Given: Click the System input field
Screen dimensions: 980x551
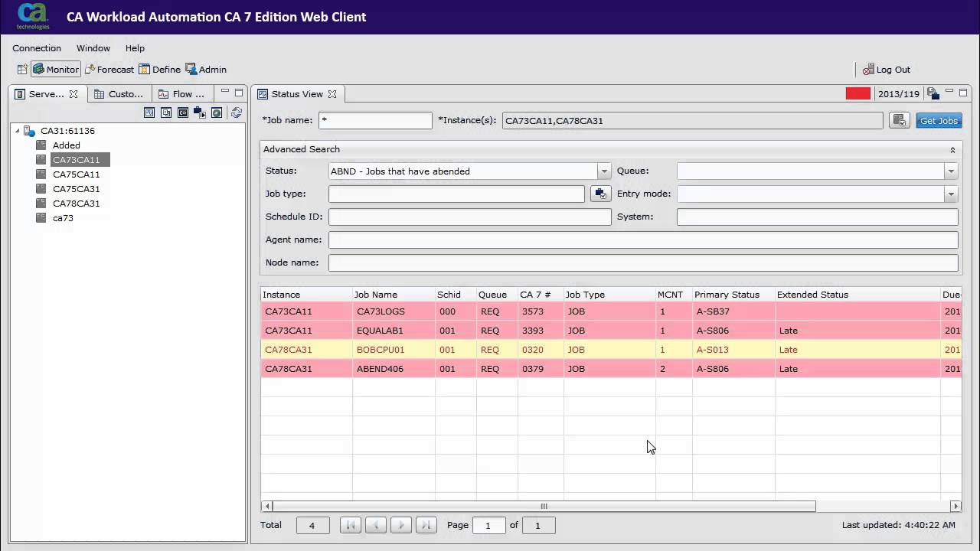Looking at the screenshot, I should point(818,217).
